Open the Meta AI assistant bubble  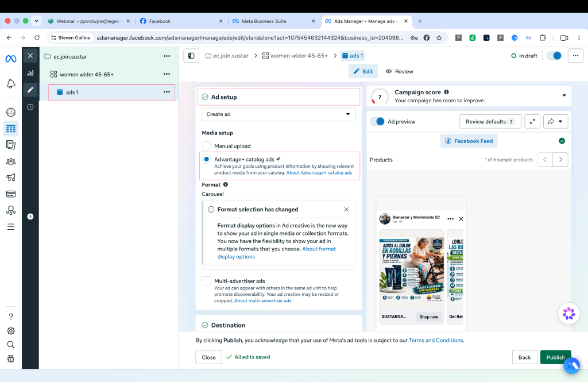[x=568, y=313]
